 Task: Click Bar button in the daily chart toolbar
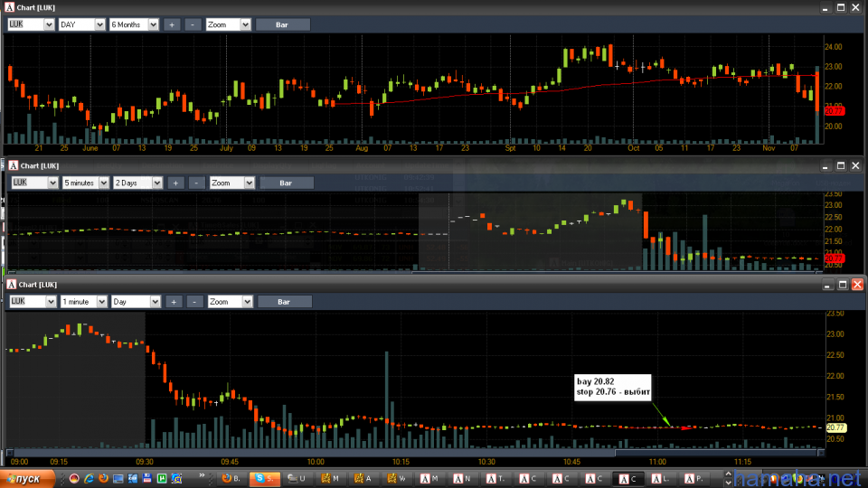point(282,24)
